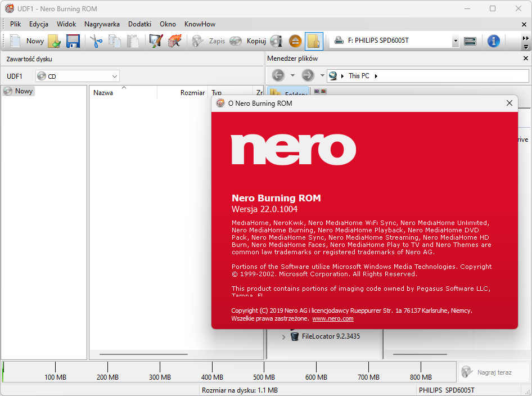The width and height of the screenshot is (532, 396).
Task: Save compilation using the floppy disk icon
Action: [x=73, y=41]
